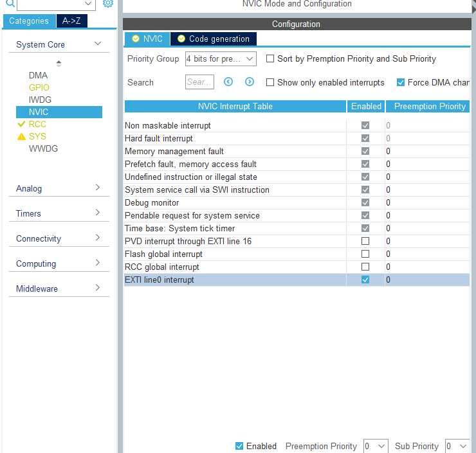Click the RCC green checkmark icon
This screenshot has width=476, height=453.
tap(21, 124)
